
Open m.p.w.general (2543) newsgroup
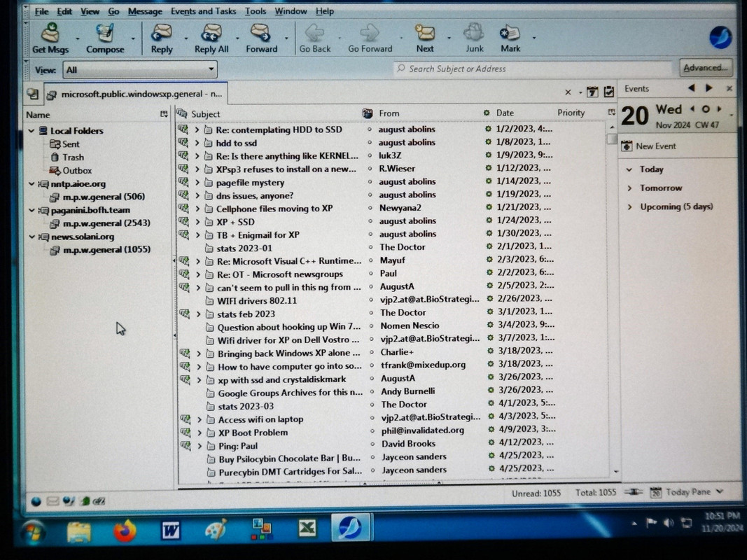click(x=106, y=223)
